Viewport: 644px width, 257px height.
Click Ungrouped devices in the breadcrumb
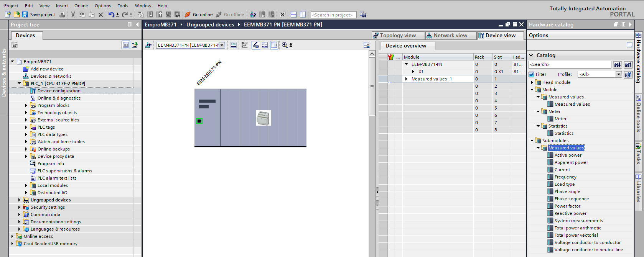[x=210, y=25]
